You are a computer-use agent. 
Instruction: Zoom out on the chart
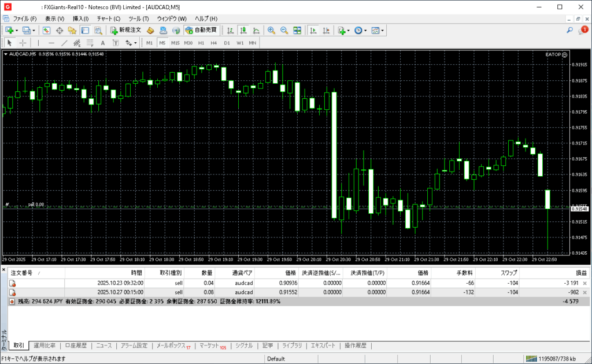284,30
